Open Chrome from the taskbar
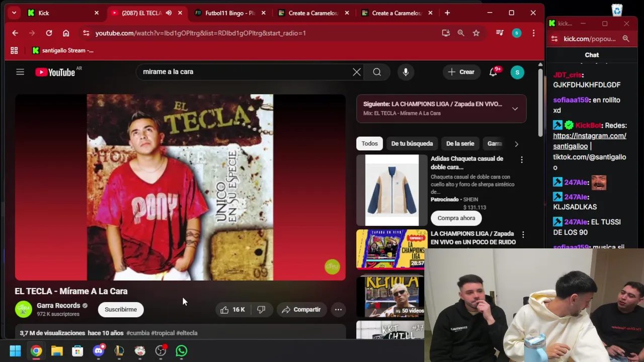Viewport: 644px width, 362px height. [36, 351]
